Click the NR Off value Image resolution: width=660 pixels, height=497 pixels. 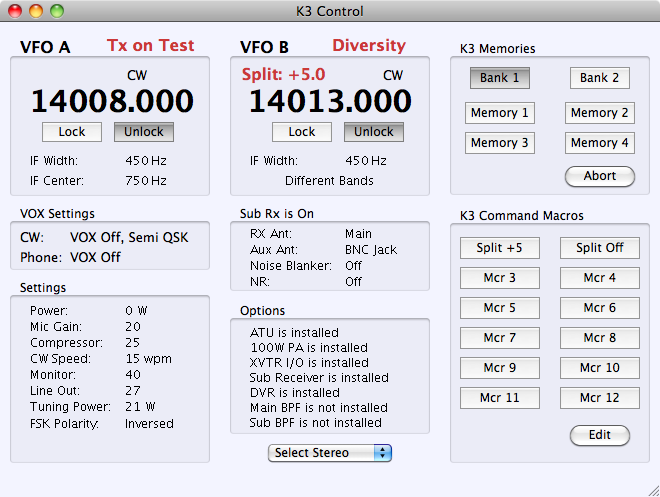[353, 282]
